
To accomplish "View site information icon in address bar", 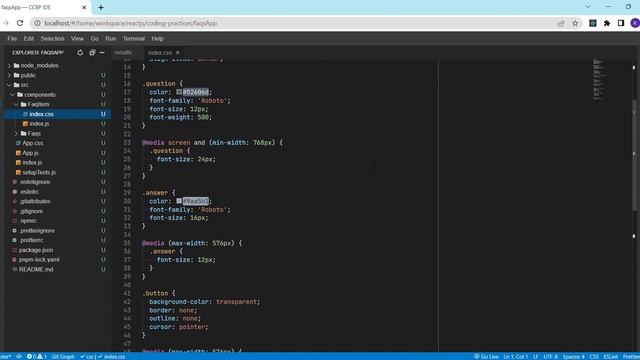I will click(x=37, y=23).
